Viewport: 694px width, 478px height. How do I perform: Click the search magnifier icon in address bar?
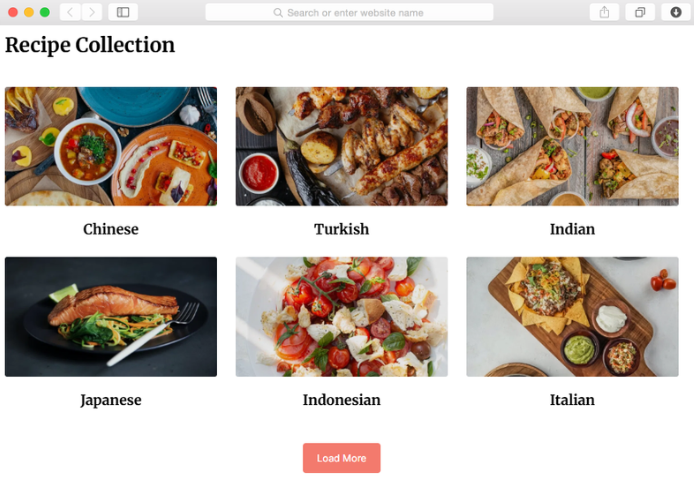point(278,13)
